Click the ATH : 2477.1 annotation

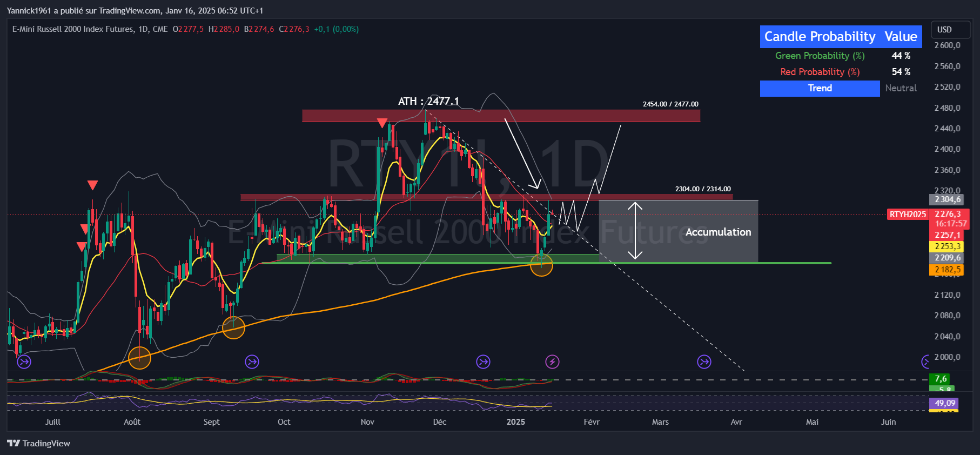(x=428, y=101)
